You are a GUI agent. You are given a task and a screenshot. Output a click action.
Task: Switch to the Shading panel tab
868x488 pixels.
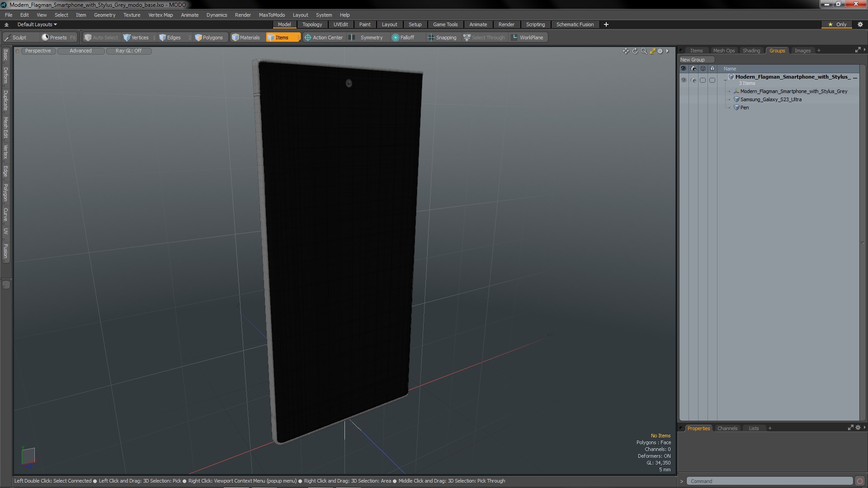751,50
